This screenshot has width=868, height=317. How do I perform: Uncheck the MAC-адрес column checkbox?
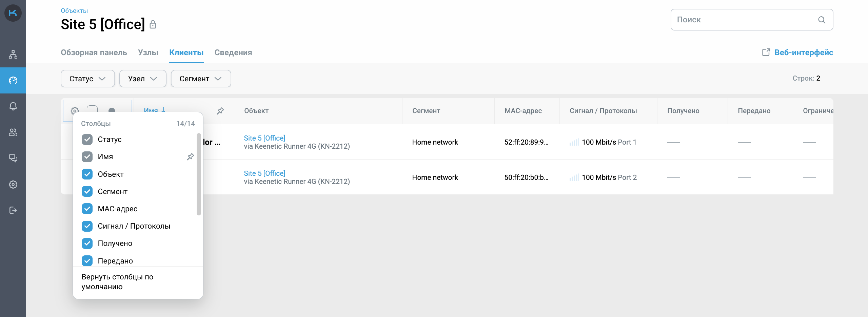[87, 209]
